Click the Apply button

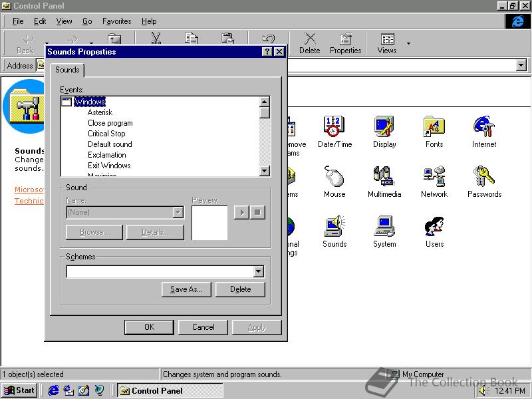pos(257,327)
